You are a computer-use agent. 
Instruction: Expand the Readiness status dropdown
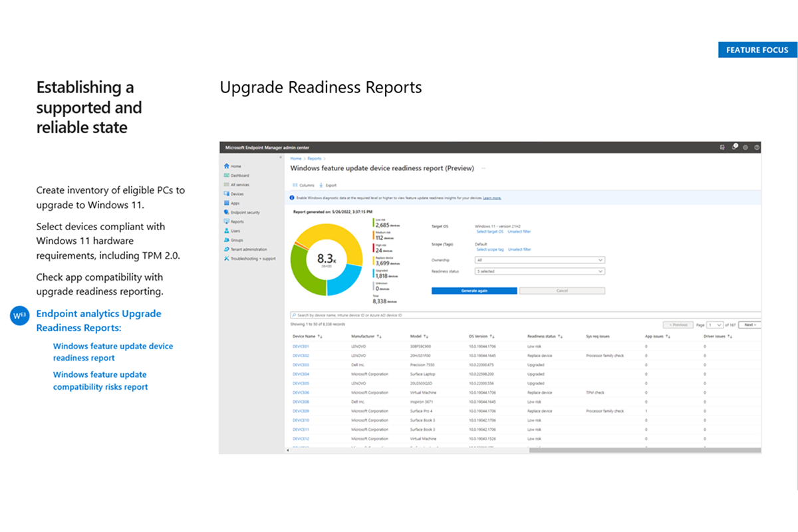[540, 271]
